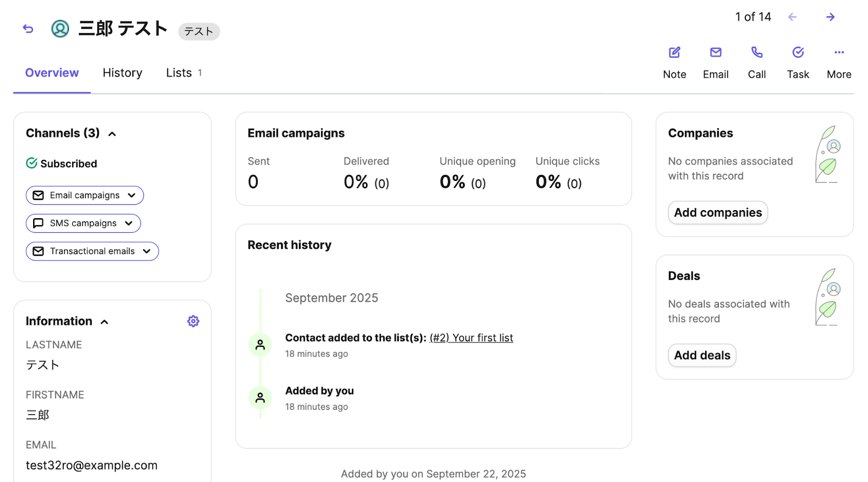Start a call with the phone icon
868x482 pixels.
click(757, 53)
